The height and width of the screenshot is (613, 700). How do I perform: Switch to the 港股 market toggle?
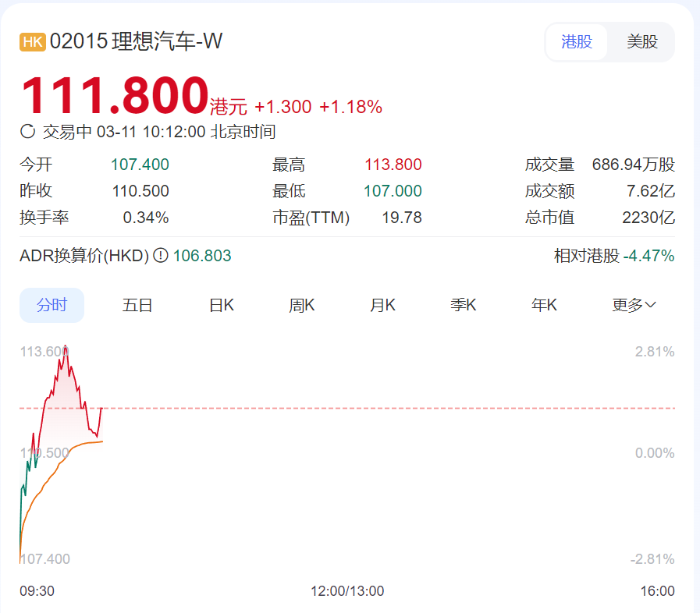(577, 42)
